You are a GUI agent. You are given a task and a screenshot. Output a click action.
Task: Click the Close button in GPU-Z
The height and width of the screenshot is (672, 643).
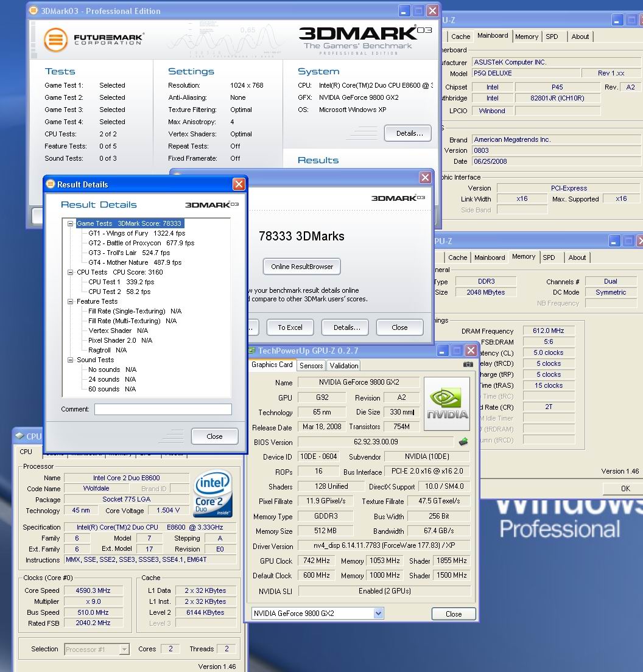tap(454, 614)
